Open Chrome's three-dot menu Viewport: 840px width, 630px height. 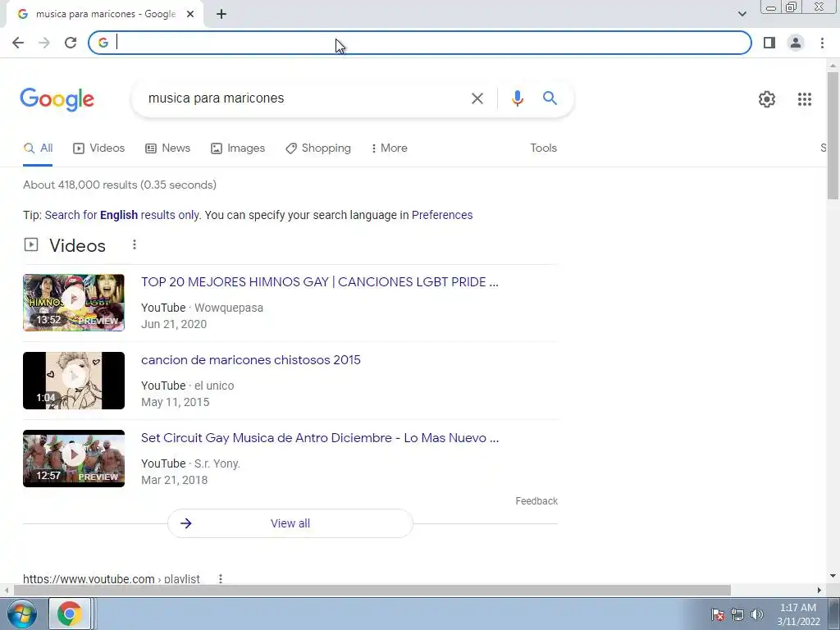click(822, 43)
